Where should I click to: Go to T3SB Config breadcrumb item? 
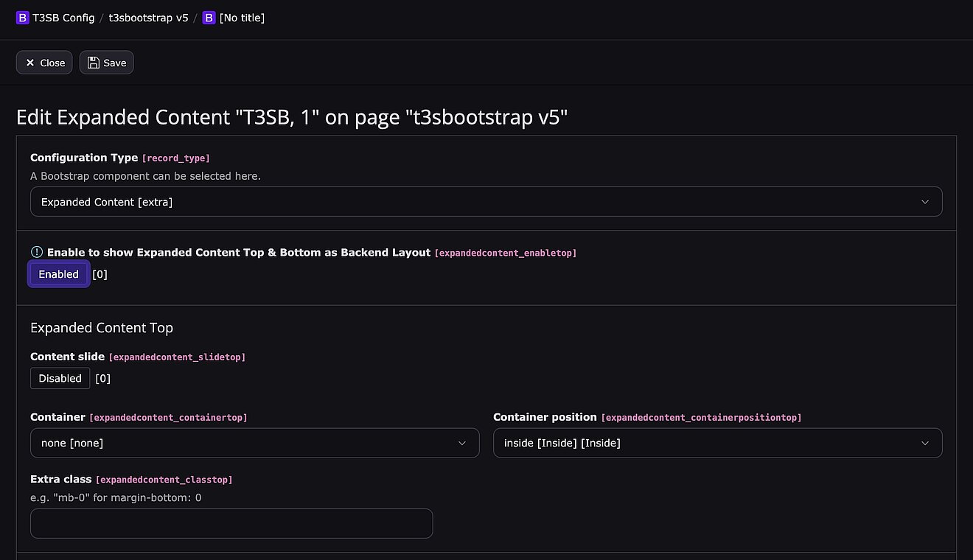pos(63,18)
